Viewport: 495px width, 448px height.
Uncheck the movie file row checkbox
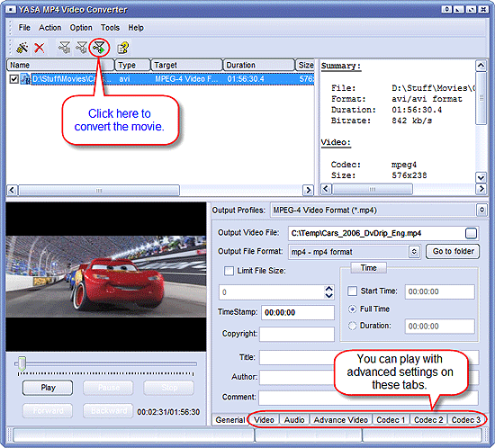coord(13,78)
